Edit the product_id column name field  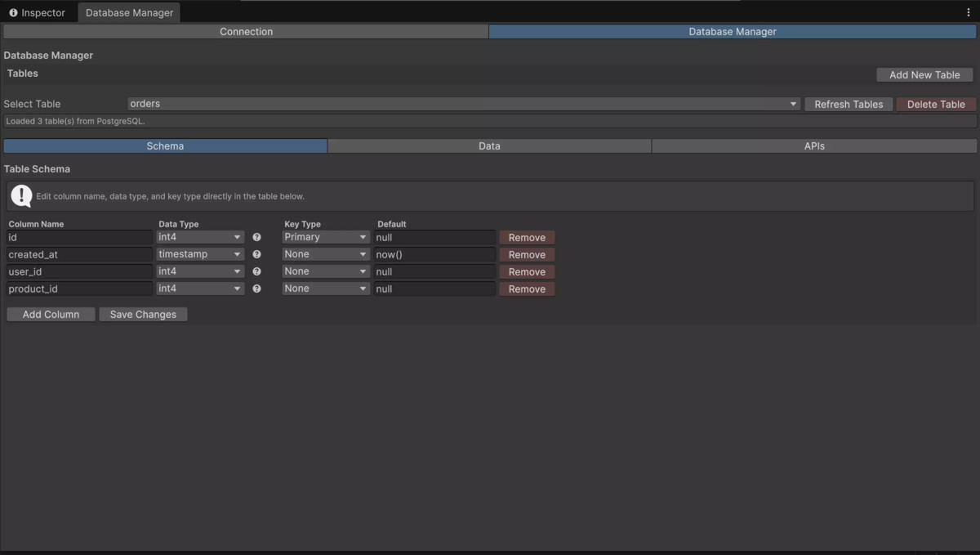coord(79,289)
